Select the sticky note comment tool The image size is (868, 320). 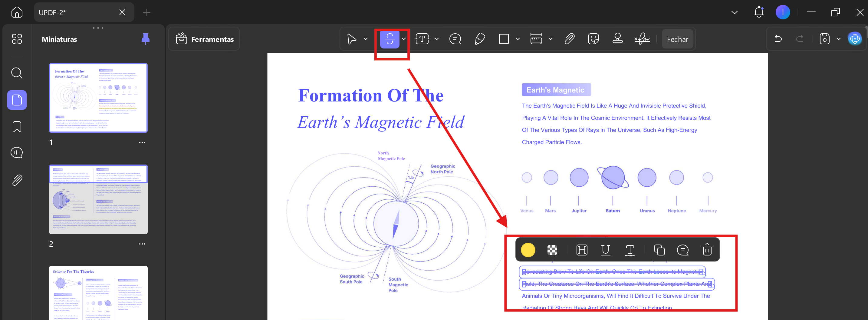455,39
